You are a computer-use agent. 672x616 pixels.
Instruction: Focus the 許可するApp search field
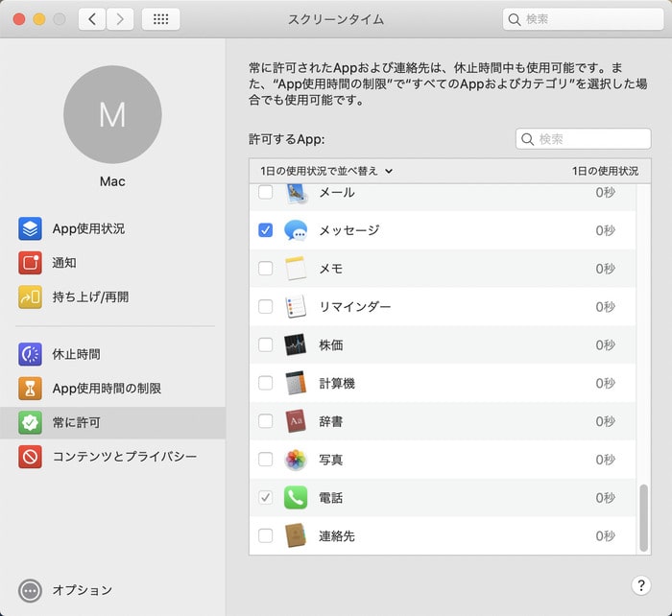click(x=590, y=139)
